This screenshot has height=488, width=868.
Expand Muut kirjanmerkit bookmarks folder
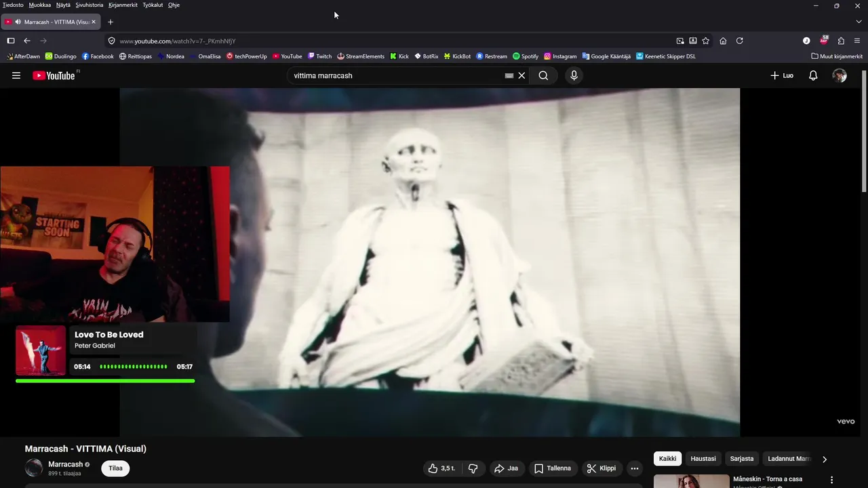[837, 56]
